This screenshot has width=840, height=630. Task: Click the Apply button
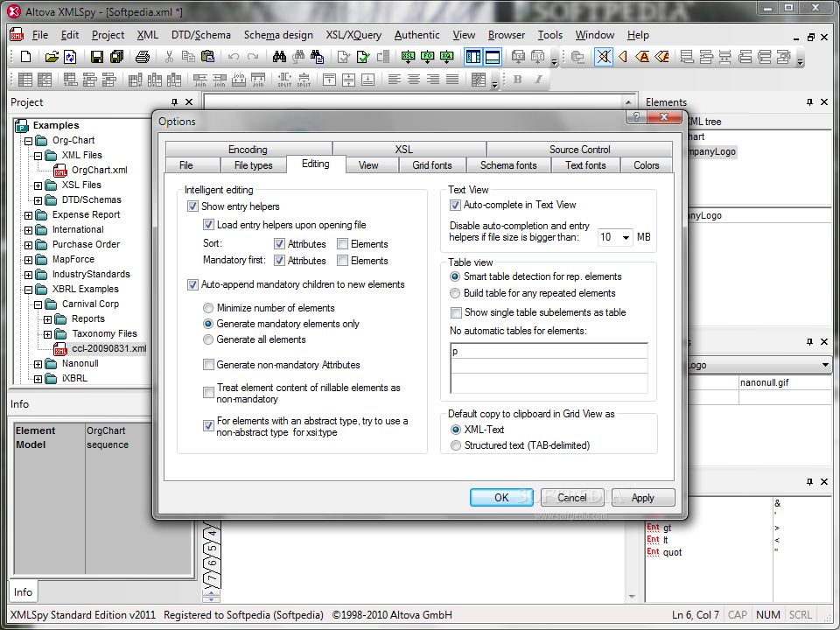643,497
